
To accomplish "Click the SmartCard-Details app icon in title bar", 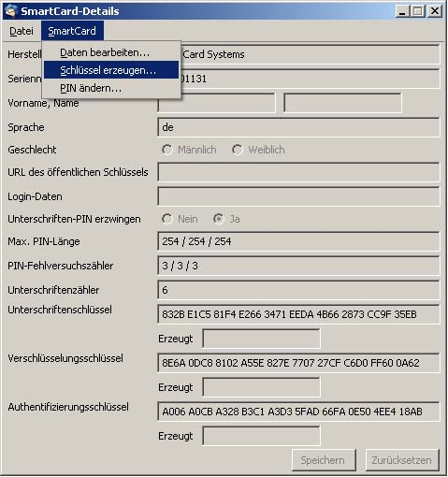I will [x=10, y=11].
